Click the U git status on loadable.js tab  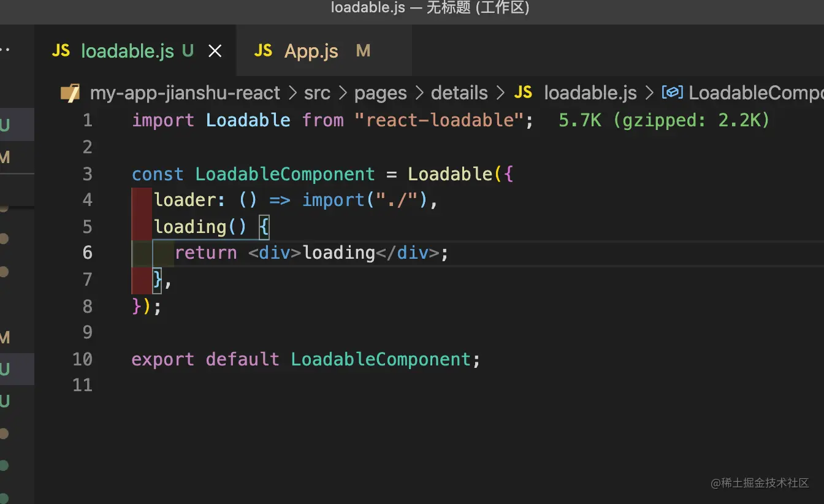(x=188, y=51)
